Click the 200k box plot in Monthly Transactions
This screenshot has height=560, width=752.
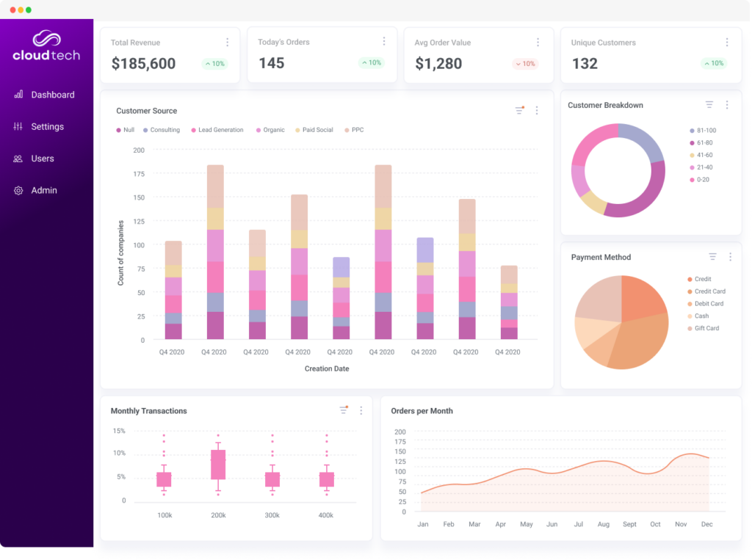[218, 465]
